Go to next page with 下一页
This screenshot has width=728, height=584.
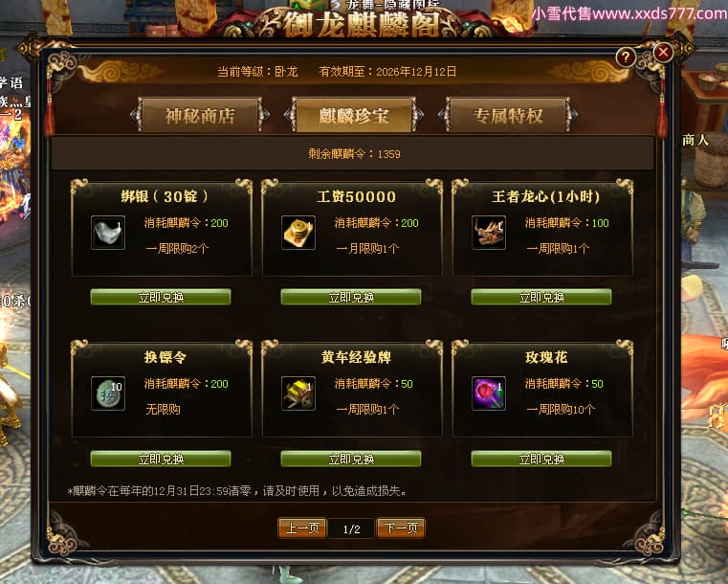tap(401, 528)
